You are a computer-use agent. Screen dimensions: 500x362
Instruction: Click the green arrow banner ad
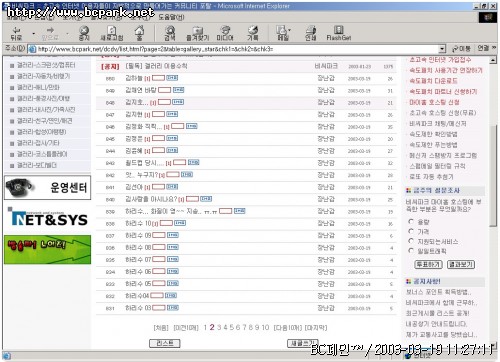(x=47, y=250)
